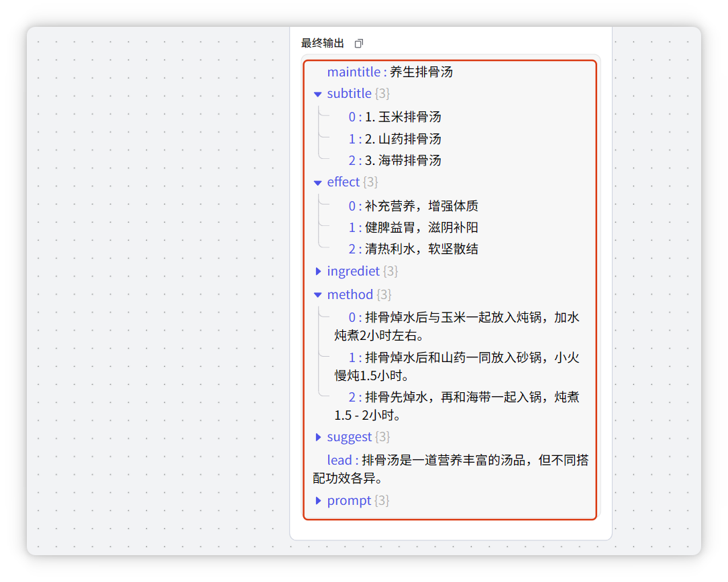Select the maintitle value 养生排骨汤

(x=421, y=72)
